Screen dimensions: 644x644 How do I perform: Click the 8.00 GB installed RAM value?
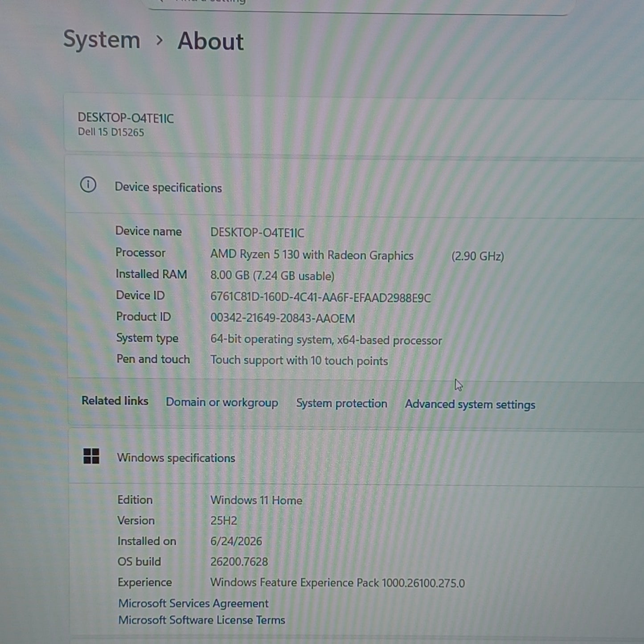click(272, 276)
